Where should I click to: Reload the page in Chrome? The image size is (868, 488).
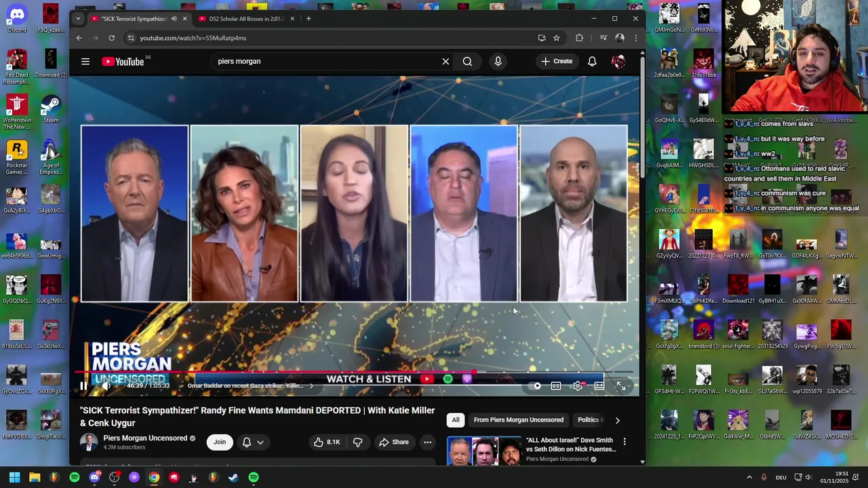coord(111,38)
